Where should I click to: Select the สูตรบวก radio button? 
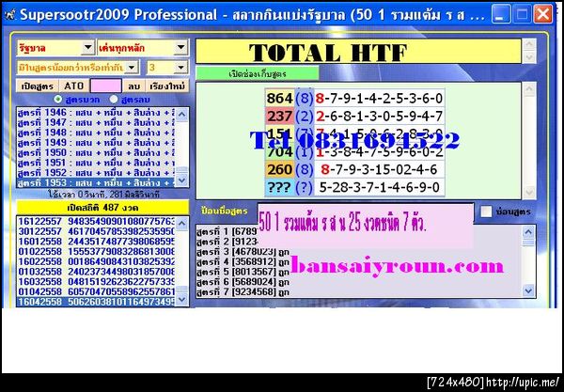point(57,100)
